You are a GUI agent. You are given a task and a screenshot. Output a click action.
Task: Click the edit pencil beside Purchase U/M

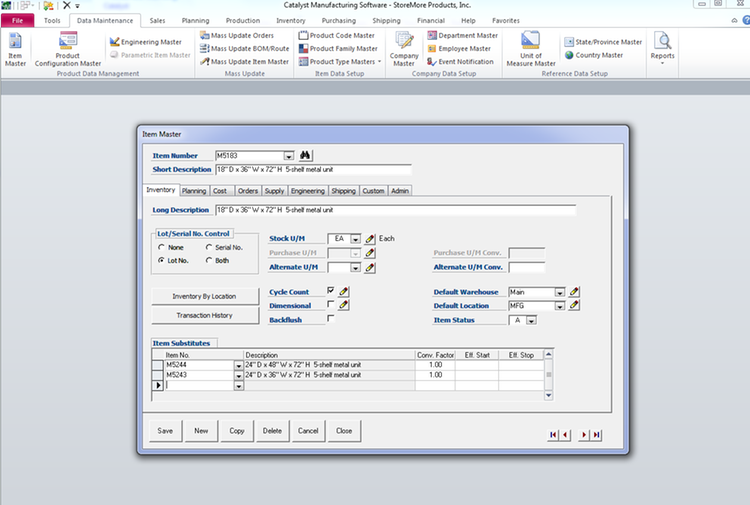pyautogui.click(x=370, y=253)
